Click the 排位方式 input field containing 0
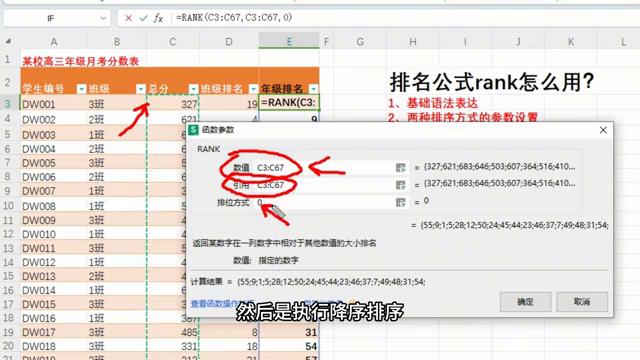The image size is (640, 360). pos(324,202)
